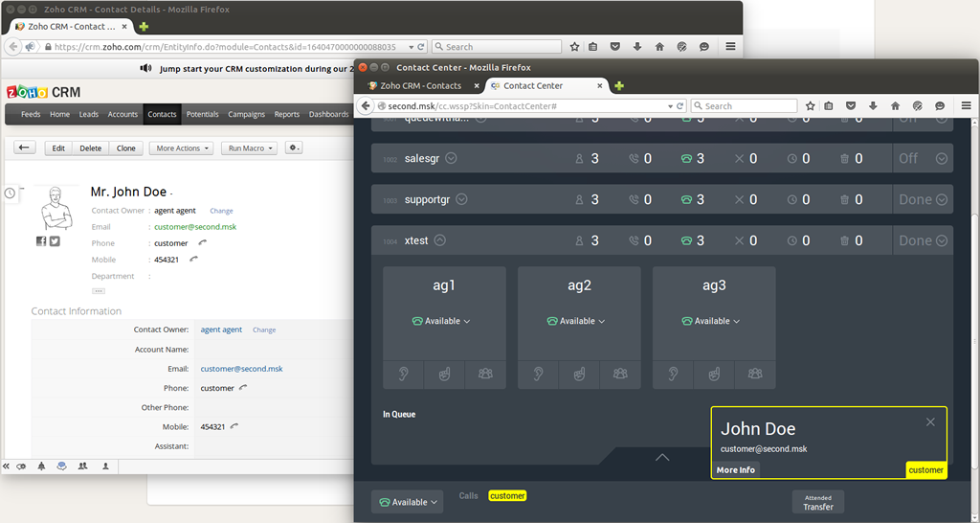
Task: Click the Twitter icon under John Doe photo
Action: (55, 241)
